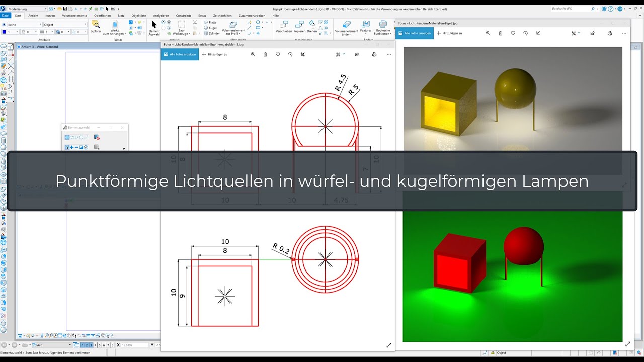Choose the Zylinder solid tool
The height and width of the screenshot is (362, 644).
click(x=212, y=33)
